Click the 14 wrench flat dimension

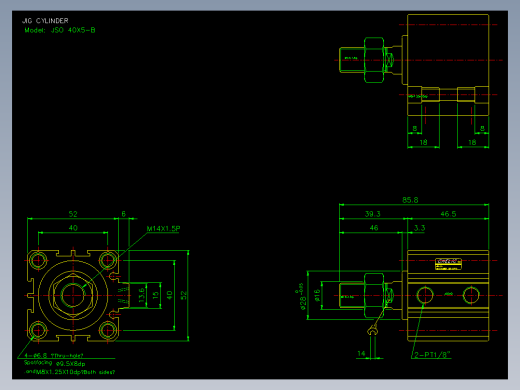[x=361, y=354]
